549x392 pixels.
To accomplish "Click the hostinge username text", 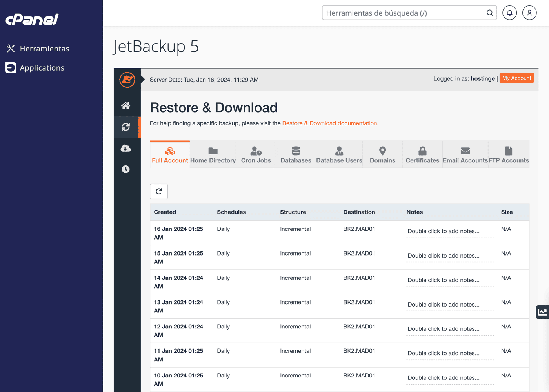I will pos(483,78).
